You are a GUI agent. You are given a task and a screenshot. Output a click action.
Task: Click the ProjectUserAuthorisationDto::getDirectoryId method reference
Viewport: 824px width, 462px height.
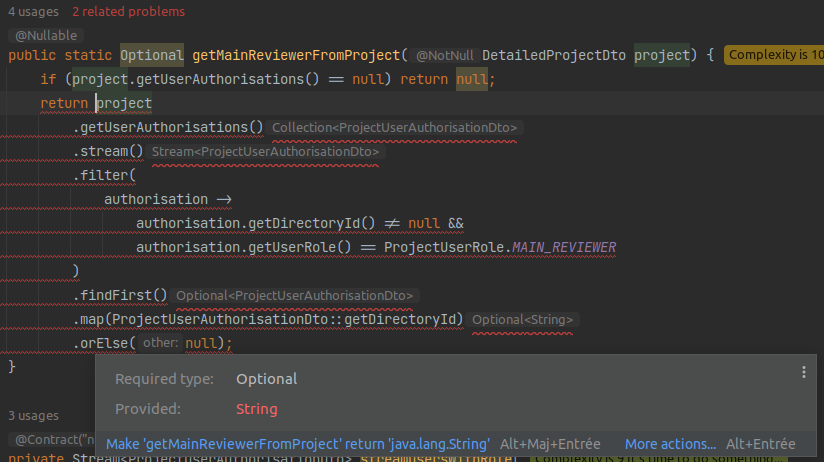point(285,319)
